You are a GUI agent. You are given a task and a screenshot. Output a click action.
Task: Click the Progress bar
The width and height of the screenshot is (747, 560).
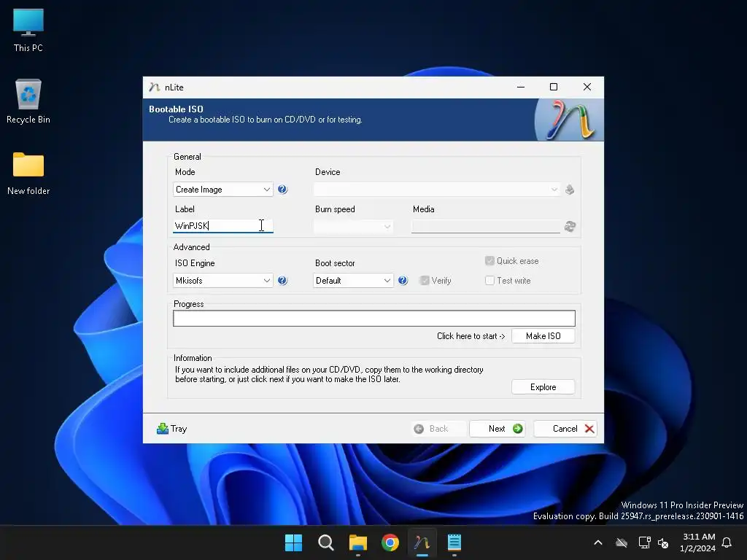[374, 318]
